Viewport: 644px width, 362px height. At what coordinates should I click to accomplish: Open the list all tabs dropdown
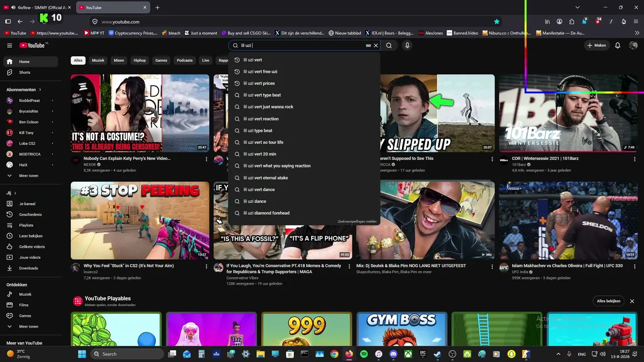(578, 8)
